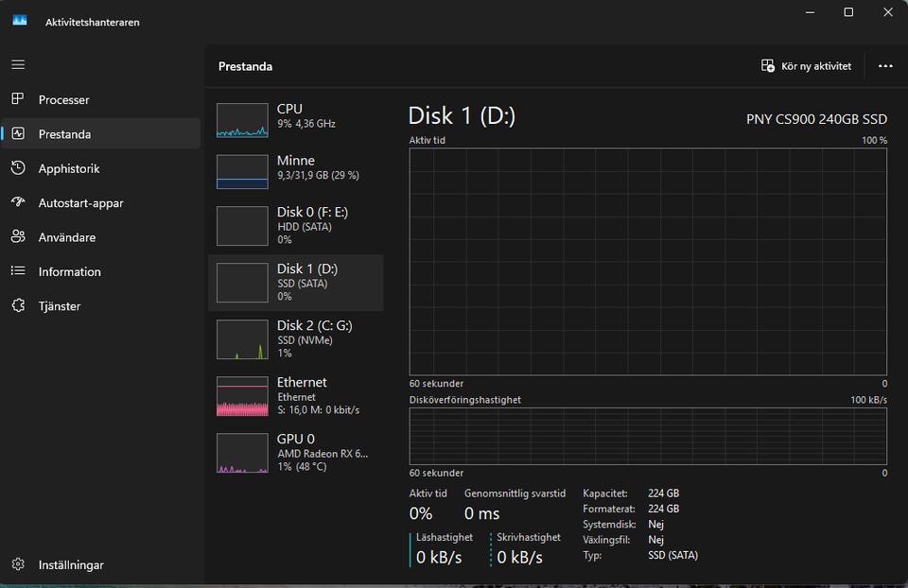
Task: Click the SSD (NVMe) label
Action: click(x=306, y=340)
